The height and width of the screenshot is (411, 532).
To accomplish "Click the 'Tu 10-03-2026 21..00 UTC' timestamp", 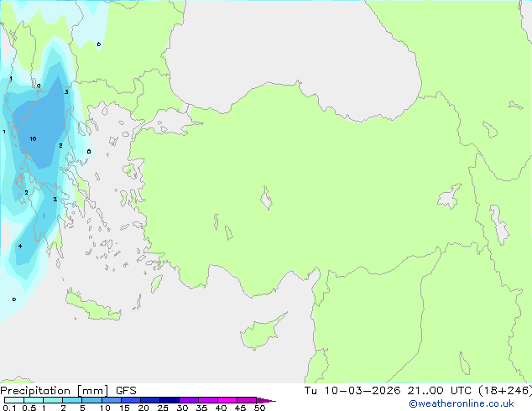I will [x=388, y=391].
